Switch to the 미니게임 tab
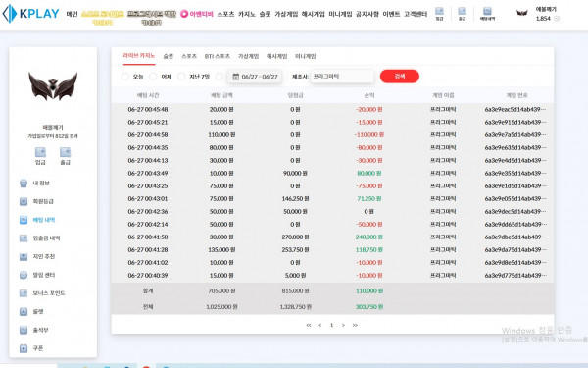Screen dimensions: 588x368 (305, 56)
